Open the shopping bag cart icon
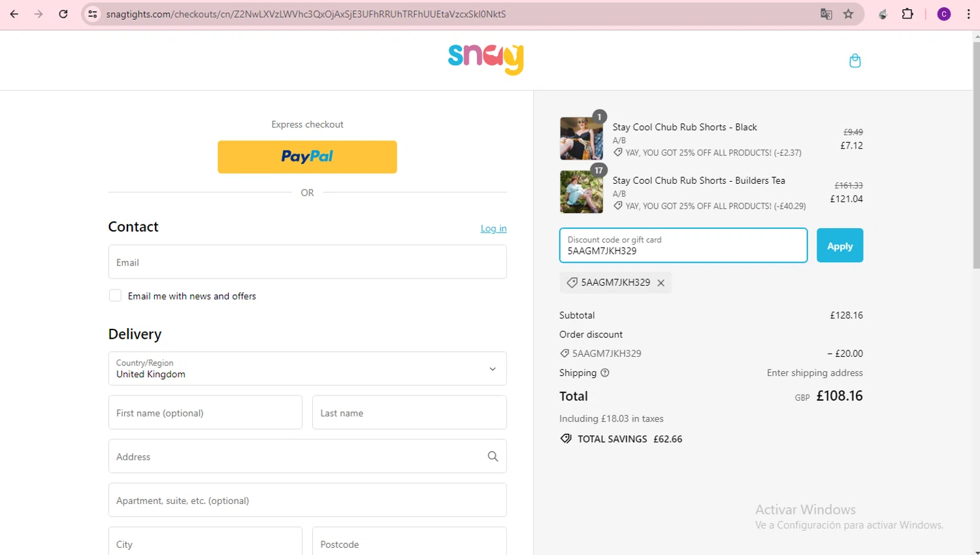 [x=855, y=61]
